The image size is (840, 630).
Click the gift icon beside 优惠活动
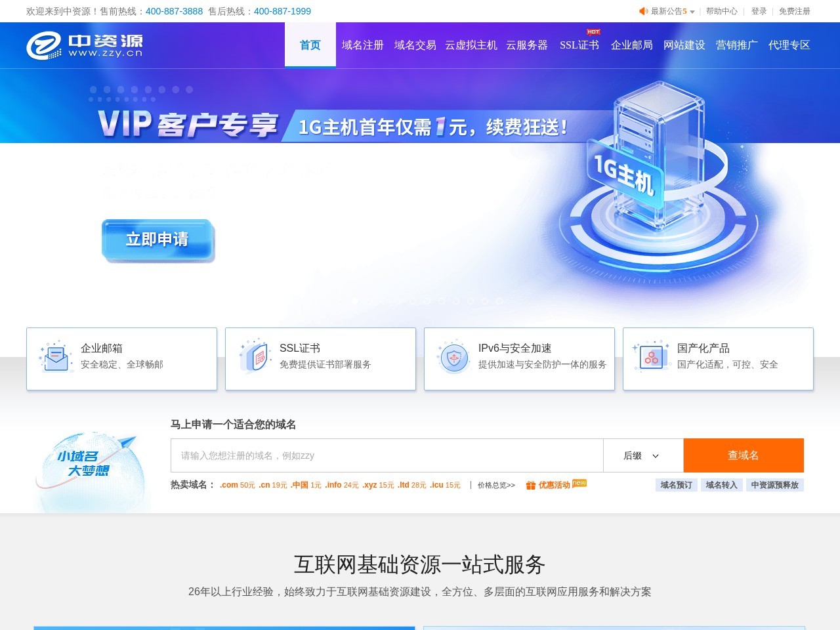531,485
